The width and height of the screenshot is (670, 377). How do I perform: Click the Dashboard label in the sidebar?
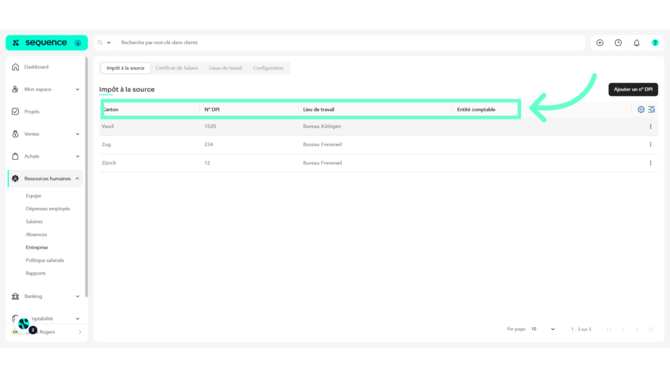tap(36, 67)
